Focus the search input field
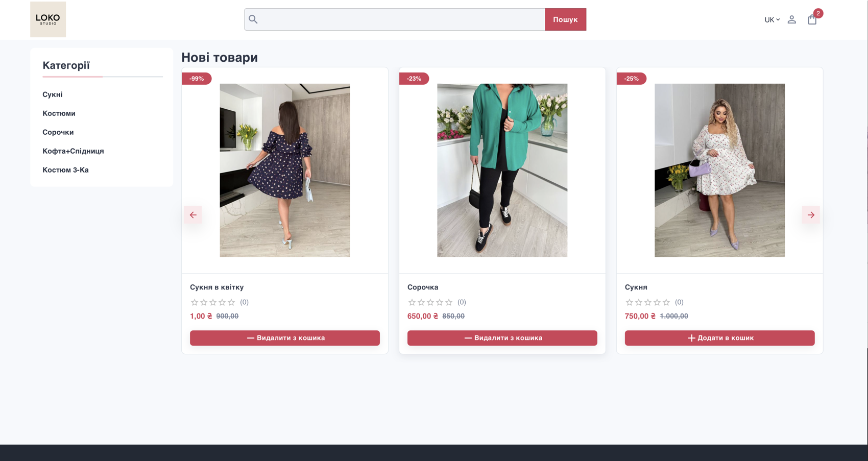 pos(401,19)
